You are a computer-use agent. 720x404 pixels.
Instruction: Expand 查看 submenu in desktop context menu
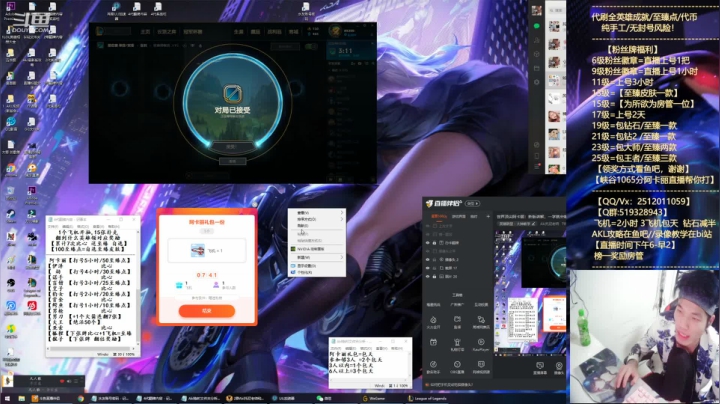[x=317, y=213]
